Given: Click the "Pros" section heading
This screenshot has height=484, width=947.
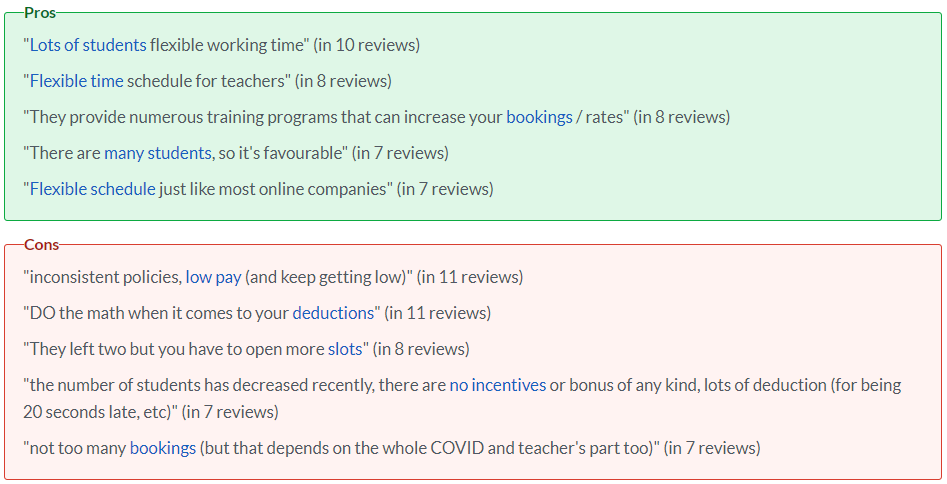Looking at the screenshot, I should 40,13.
